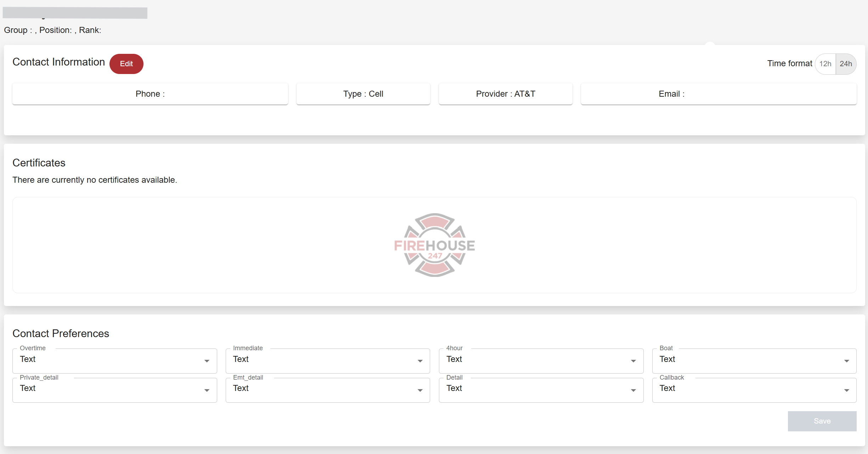Image resolution: width=868 pixels, height=454 pixels.
Task: Select the Type : Cell card
Action: [x=363, y=94]
